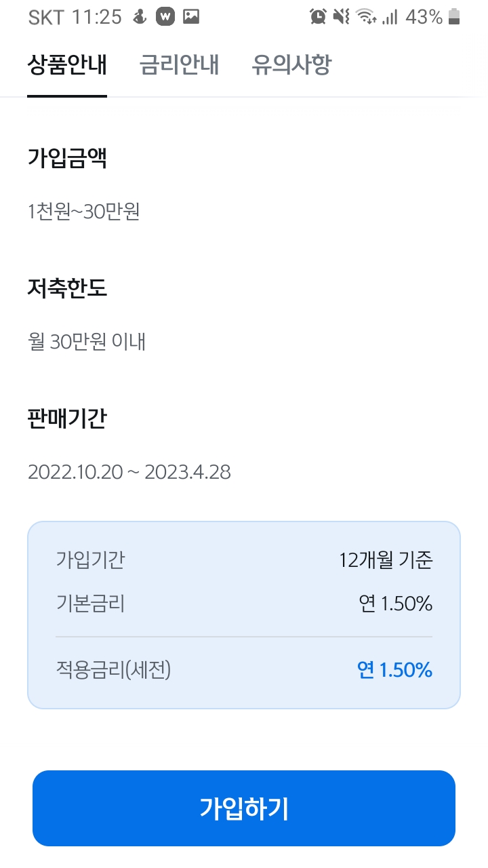Tap the 저축한도 heading
Screen dimensions: 488x868
(x=67, y=288)
